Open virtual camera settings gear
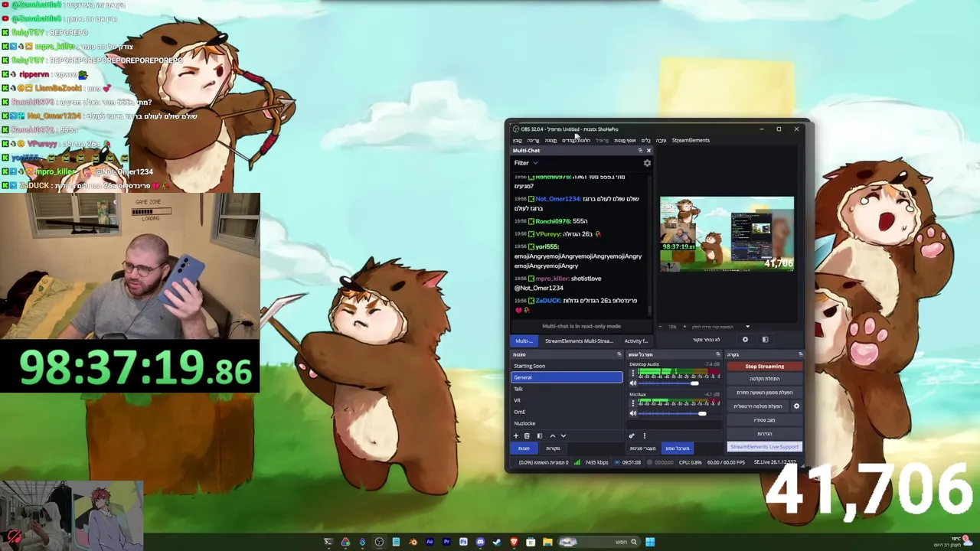Image resolution: width=980 pixels, height=551 pixels. 796,406
